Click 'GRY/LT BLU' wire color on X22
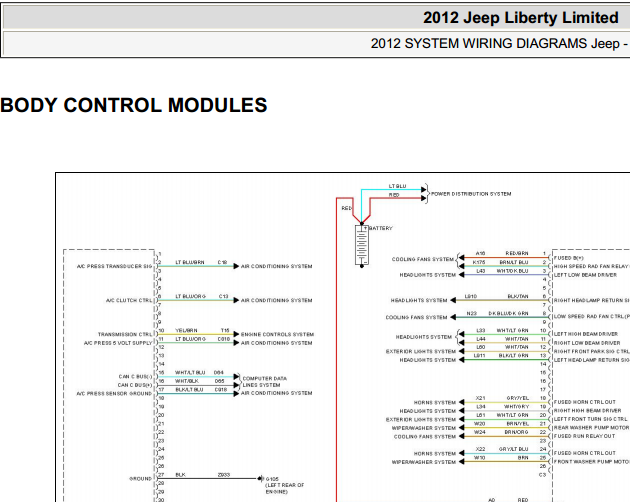 pyautogui.click(x=513, y=449)
